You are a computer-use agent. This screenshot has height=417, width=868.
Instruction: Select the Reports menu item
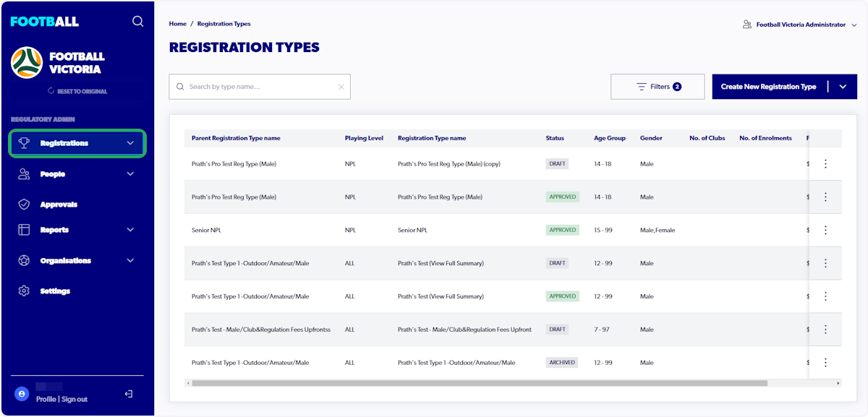[x=77, y=230]
